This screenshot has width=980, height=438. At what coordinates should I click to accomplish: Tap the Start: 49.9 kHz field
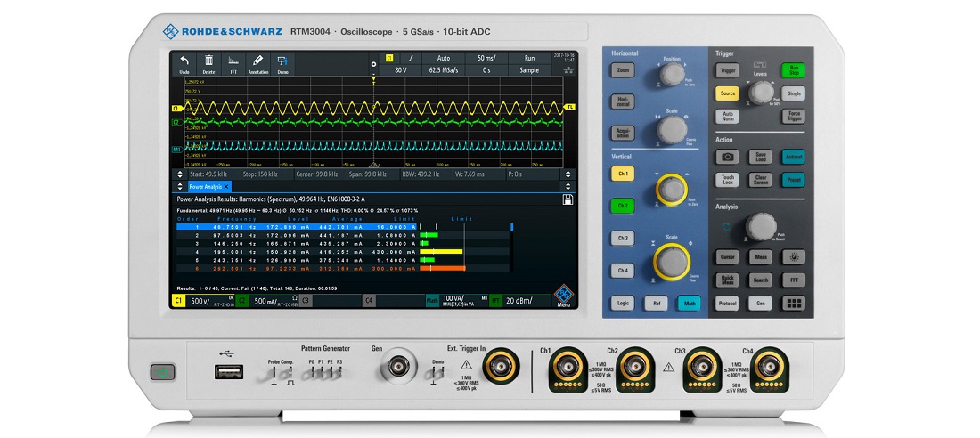214,174
